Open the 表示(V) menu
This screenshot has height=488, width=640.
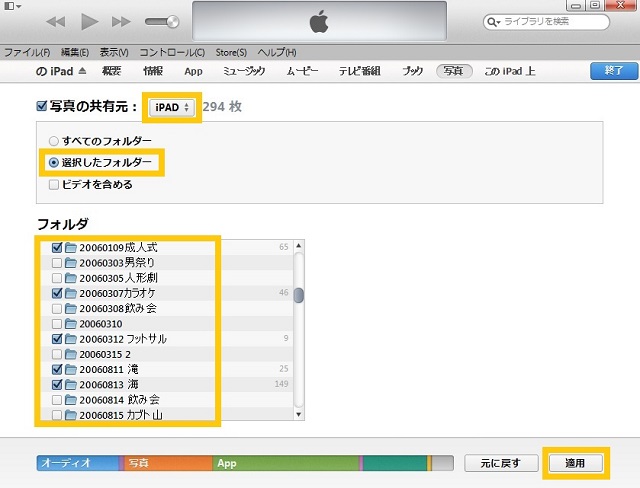(114, 52)
